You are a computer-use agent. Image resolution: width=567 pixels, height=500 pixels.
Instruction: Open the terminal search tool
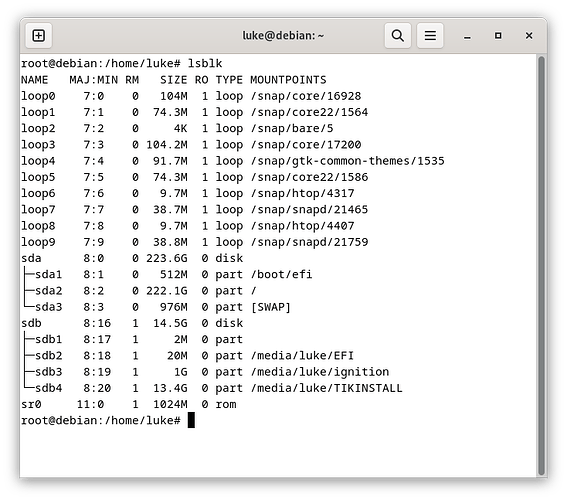coord(398,36)
